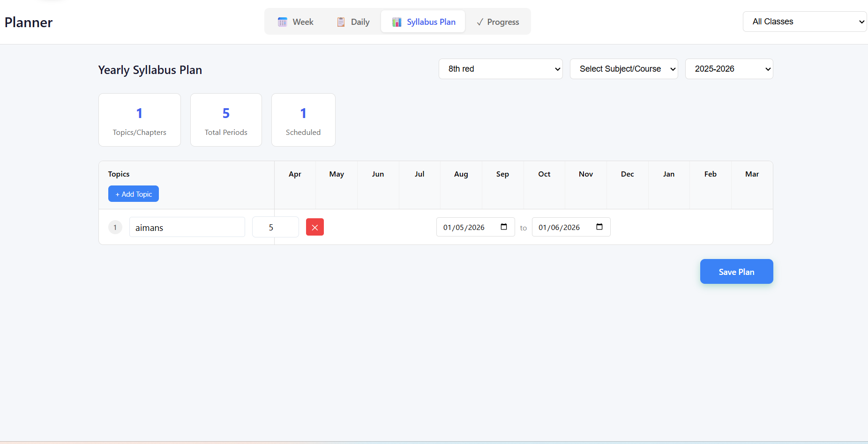Click the Topics/Chapters stat card
Screen dimensions: 868x444
tap(140, 120)
